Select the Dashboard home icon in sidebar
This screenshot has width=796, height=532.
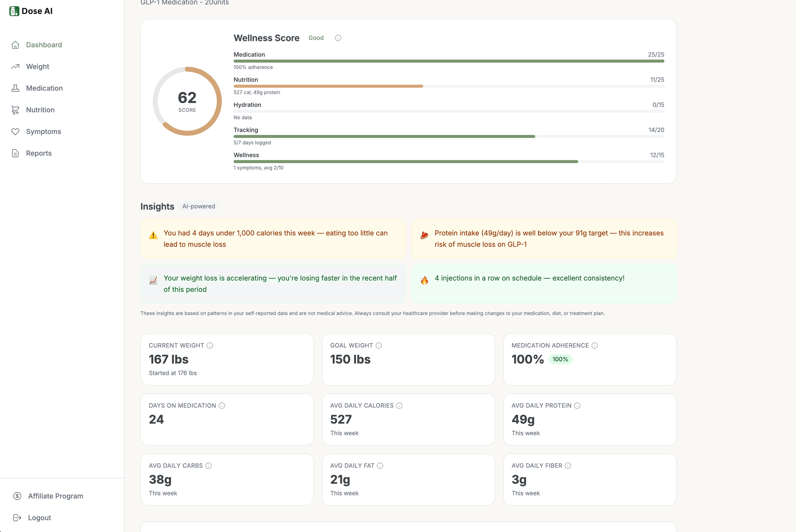(x=15, y=45)
